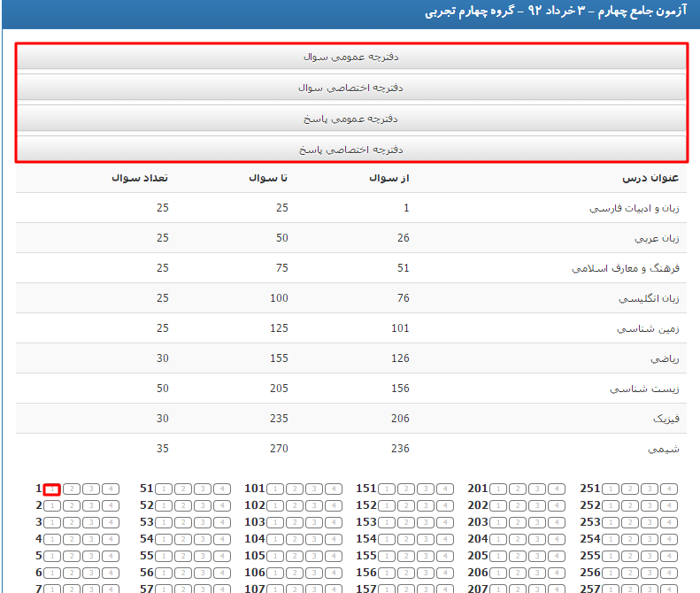Choose option 4 for question 51

click(x=221, y=489)
